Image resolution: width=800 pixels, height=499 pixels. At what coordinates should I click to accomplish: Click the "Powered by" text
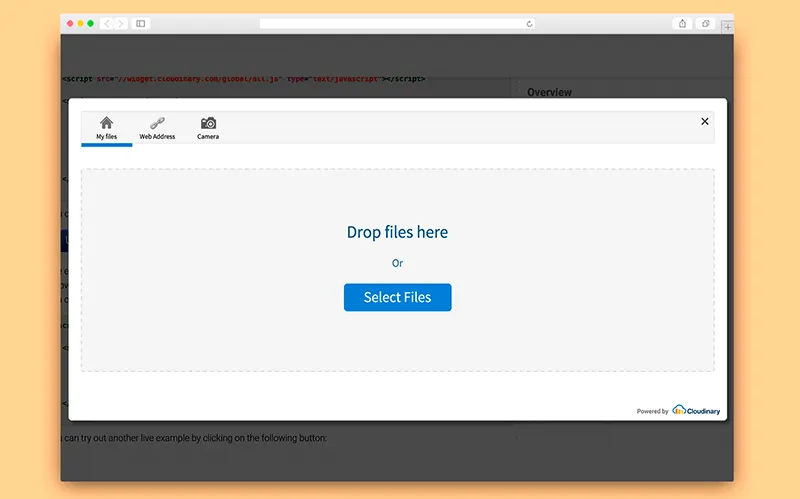652,411
